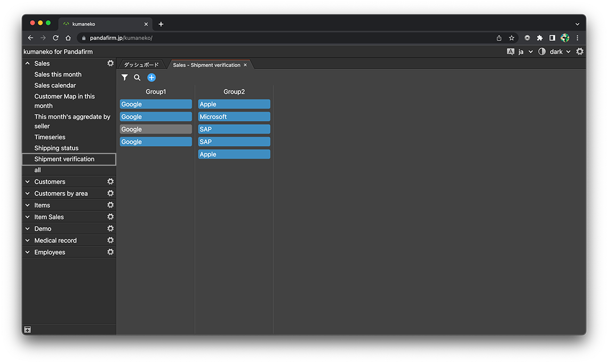Go back to the previous page

pyautogui.click(x=30, y=38)
